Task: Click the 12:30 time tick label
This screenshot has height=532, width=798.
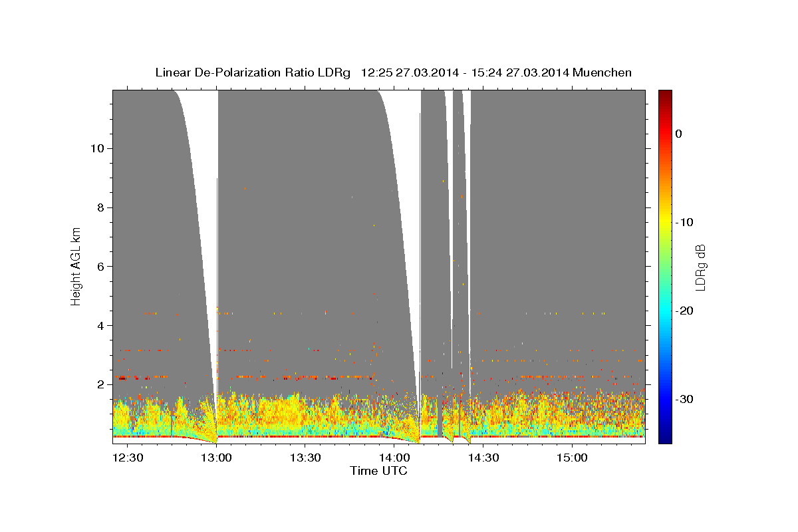Action: click(127, 458)
